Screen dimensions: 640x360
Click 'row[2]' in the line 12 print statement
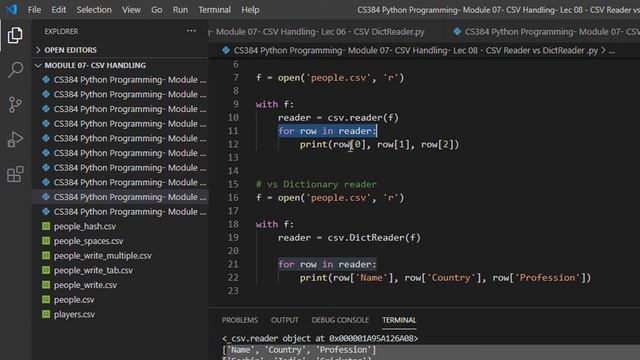pos(437,144)
